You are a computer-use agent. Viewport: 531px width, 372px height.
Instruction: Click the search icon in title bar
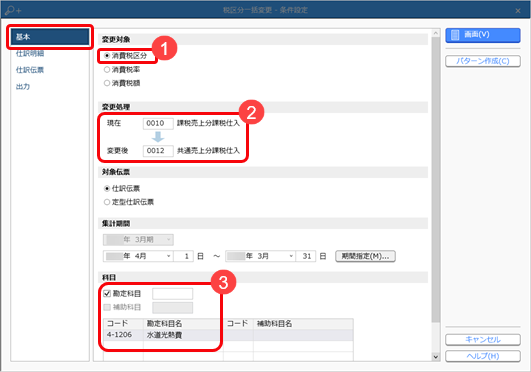pyautogui.click(x=13, y=11)
